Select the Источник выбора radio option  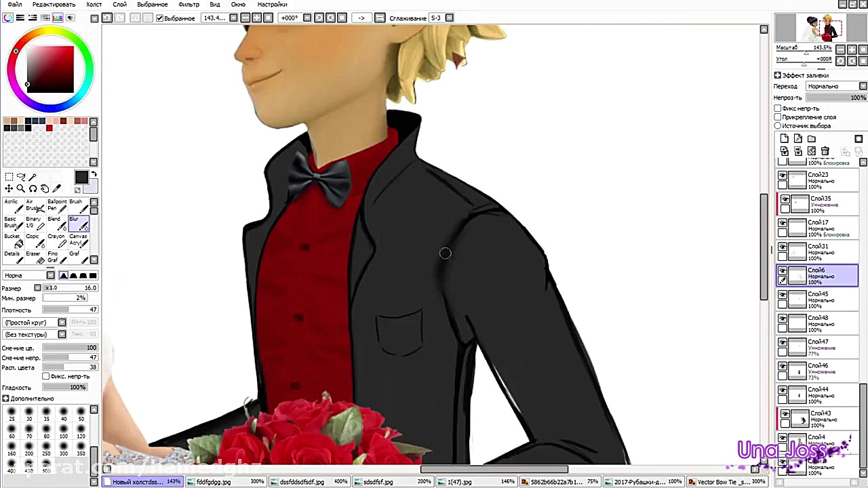click(x=778, y=125)
